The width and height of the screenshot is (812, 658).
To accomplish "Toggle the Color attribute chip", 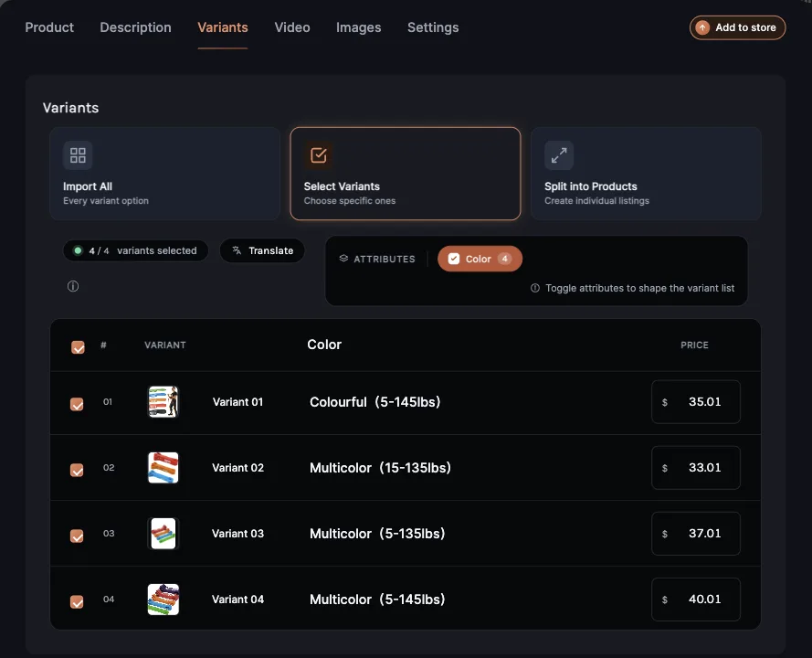I will point(480,259).
